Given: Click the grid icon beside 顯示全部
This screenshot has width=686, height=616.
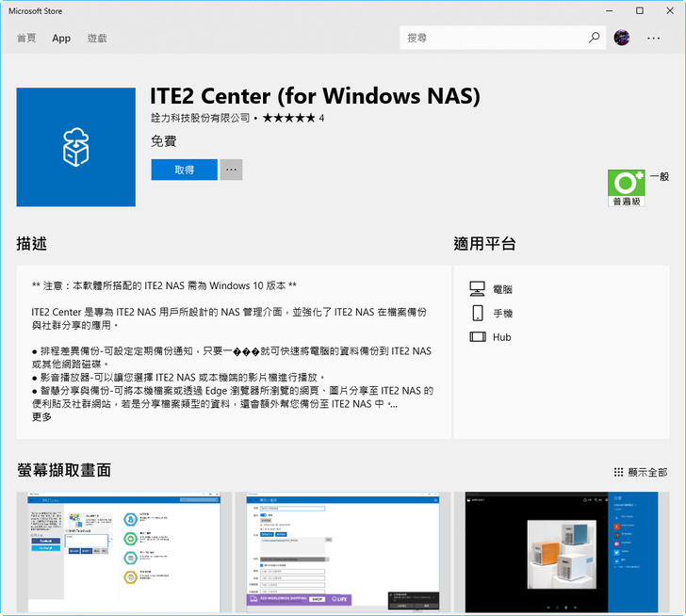Looking at the screenshot, I should pos(618,472).
